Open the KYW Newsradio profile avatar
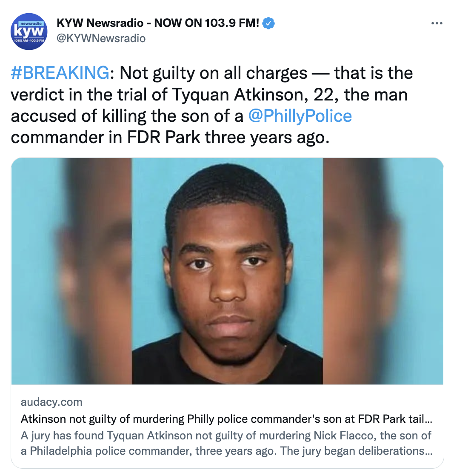Viewport: 451px width, 476px height. (29, 31)
